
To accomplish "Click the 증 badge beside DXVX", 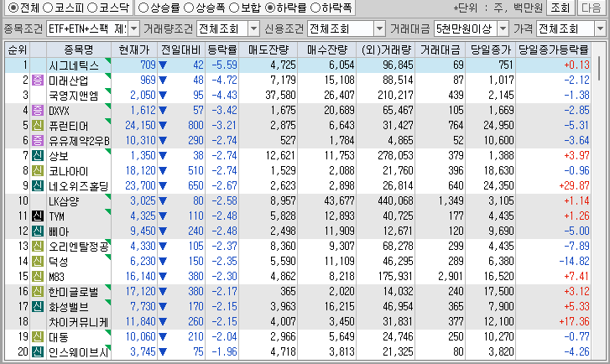I will click(38, 111).
